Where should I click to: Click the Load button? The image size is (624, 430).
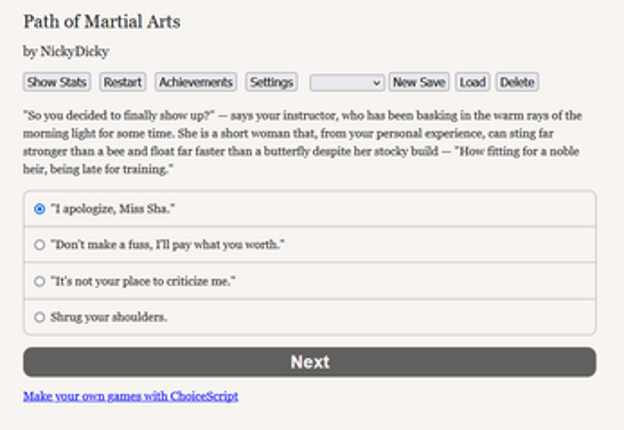point(473,82)
